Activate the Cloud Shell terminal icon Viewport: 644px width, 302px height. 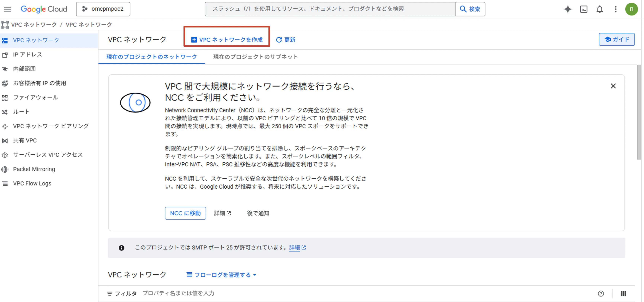[584, 9]
